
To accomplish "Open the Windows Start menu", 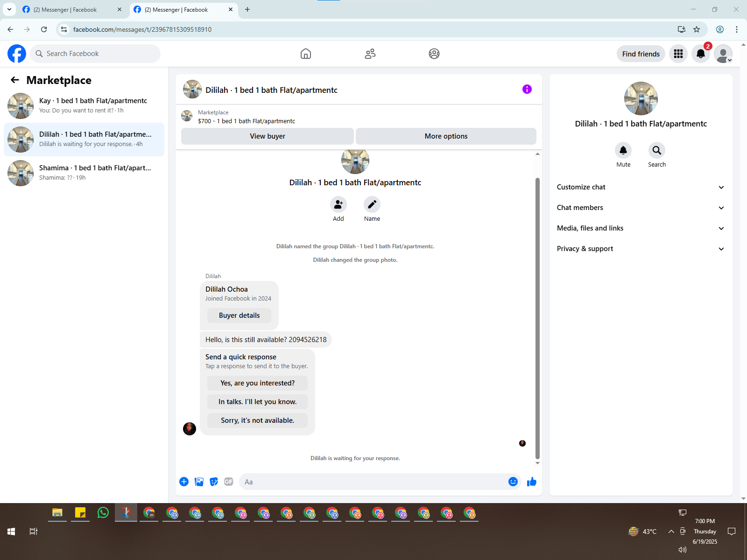I will [x=11, y=532].
